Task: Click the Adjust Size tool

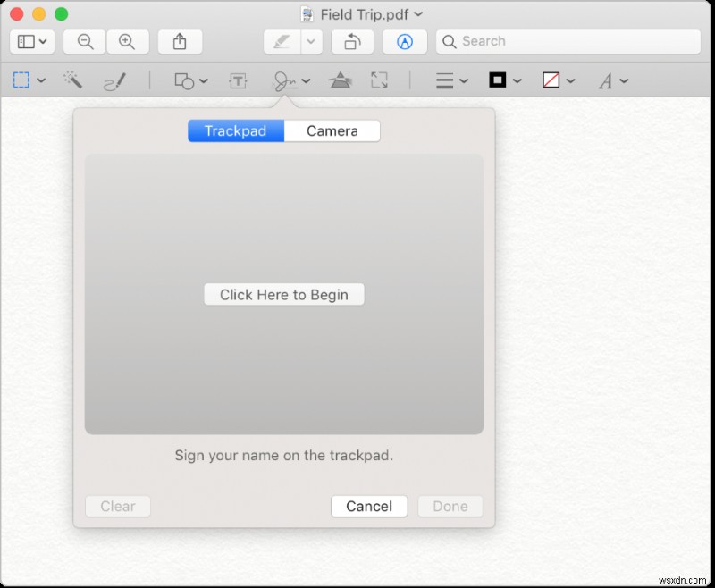Action: point(379,80)
